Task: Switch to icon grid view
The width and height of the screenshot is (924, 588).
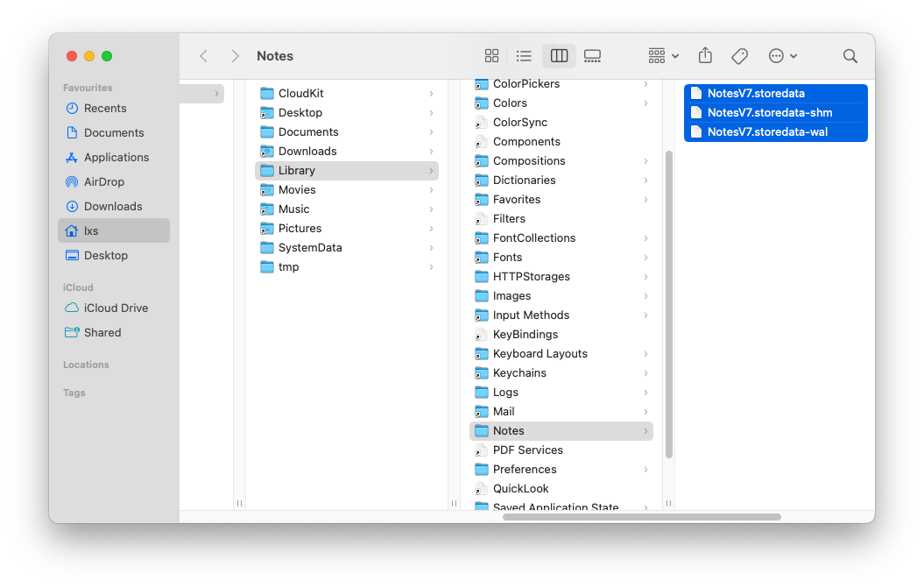Action: (x=491, y=56)
